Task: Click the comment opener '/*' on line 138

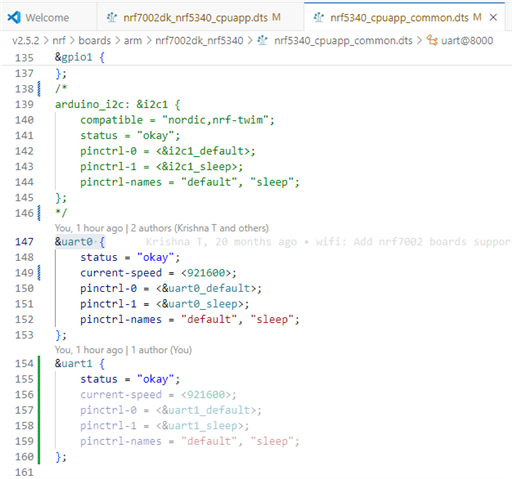Action: (61, 89)
